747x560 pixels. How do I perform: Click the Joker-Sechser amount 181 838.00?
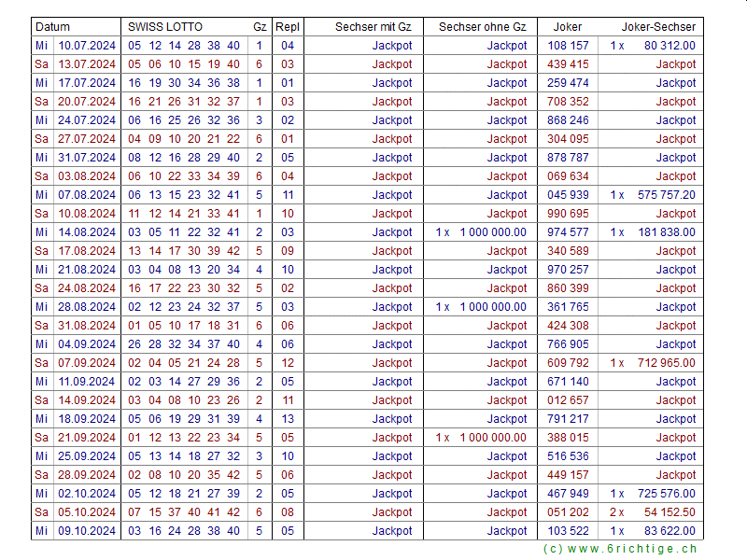tap(669, 232)
